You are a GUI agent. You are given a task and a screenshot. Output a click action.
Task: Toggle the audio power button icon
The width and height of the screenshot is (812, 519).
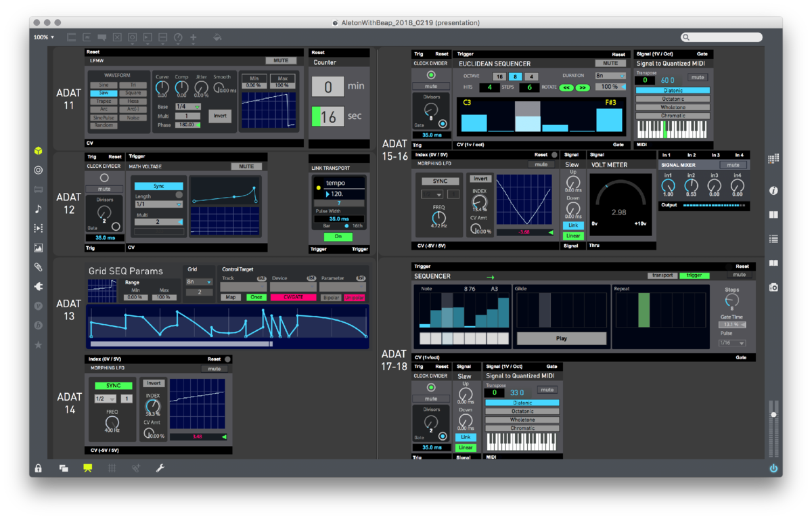click(773, 468)
